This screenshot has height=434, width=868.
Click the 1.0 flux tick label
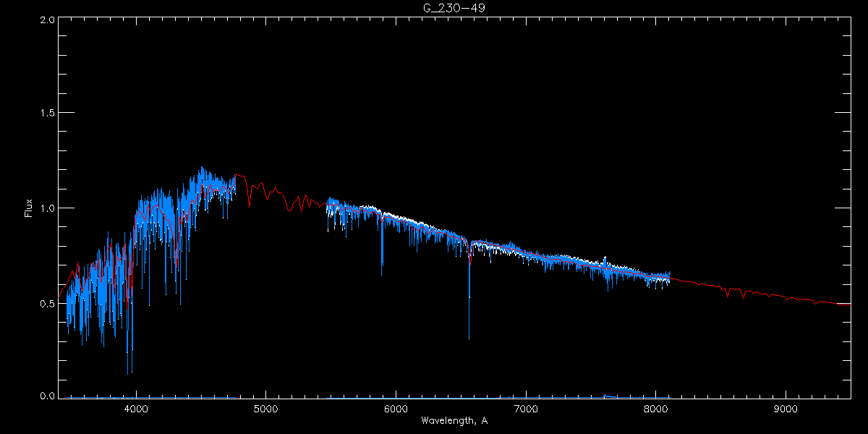coord(47,208)
